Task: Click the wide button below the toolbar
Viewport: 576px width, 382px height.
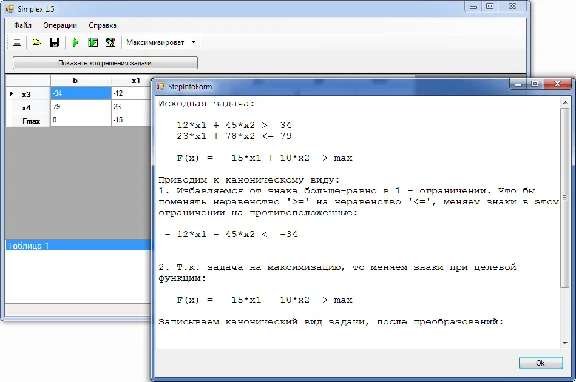Action: pyautogui.click(x=105, y=63)
